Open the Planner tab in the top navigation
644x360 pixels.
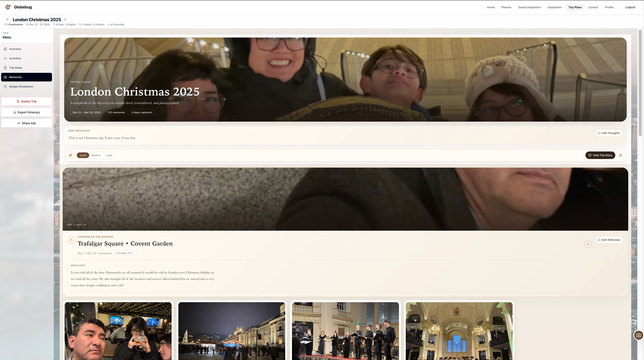[506, 7]
